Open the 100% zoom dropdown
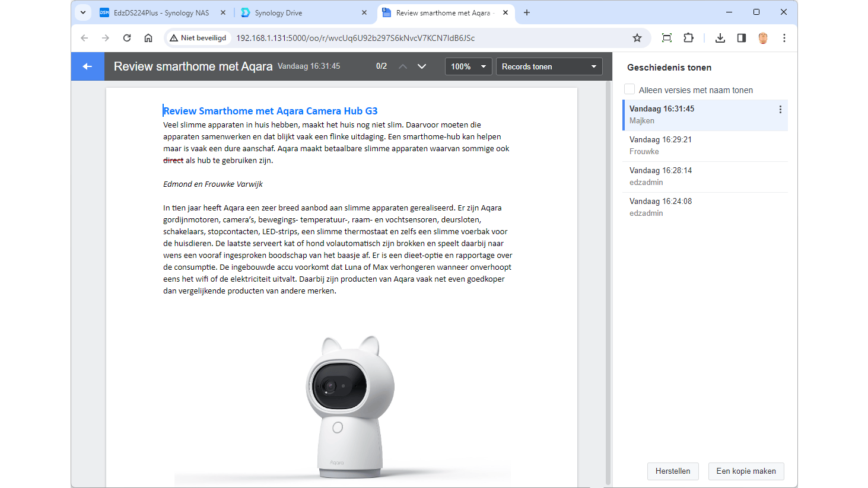This screenshot has height=488, width=868. [468, 66]
